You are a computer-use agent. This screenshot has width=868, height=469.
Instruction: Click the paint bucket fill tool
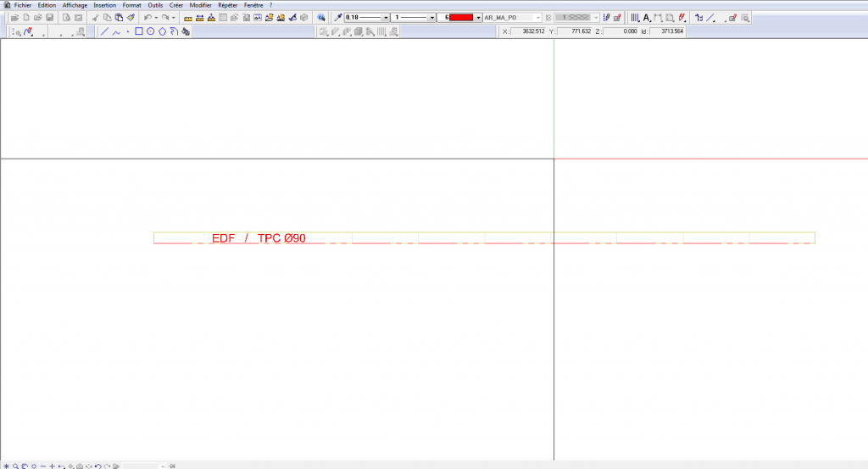point(186,31)
